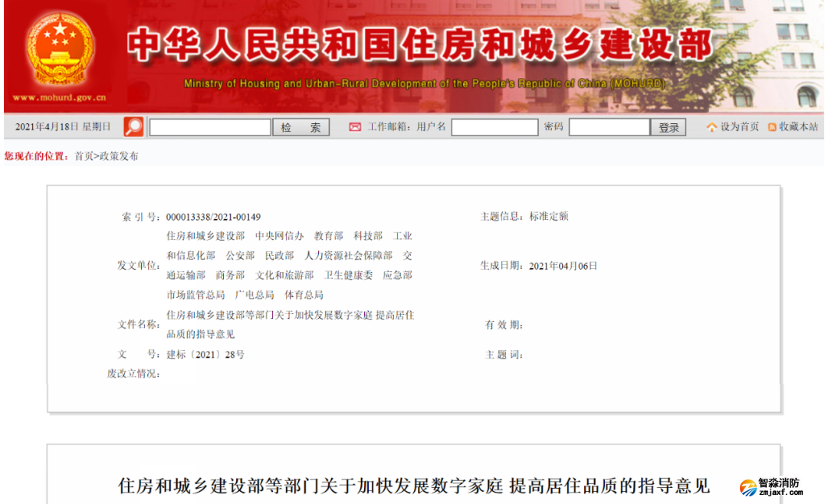Click into the 密码 password field
This screenshot has width=828, height=504.
609,127
